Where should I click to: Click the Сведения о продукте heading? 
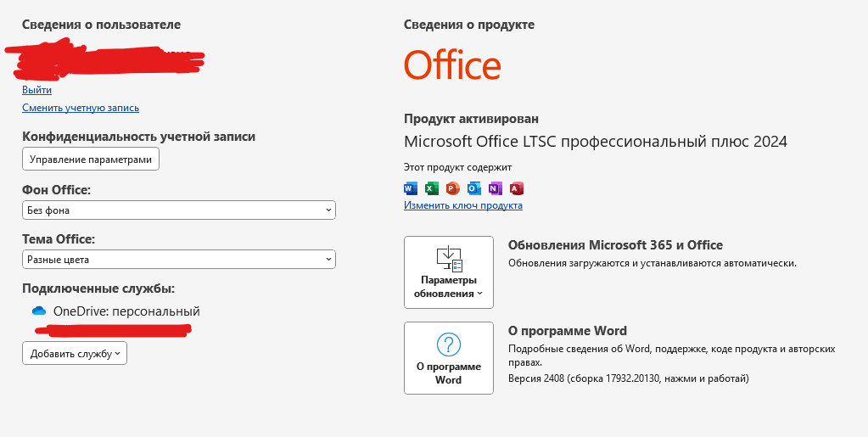coord(469,25)
